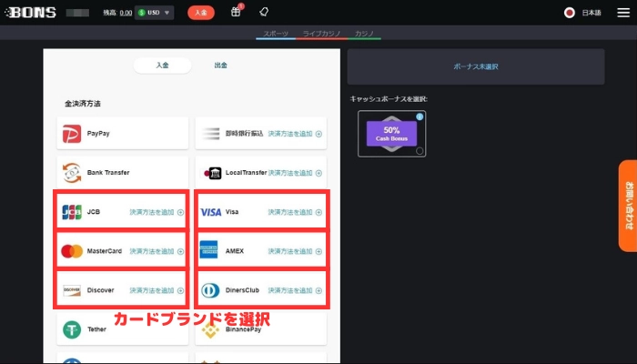Choose BinancePay payment method
637x364 pixels.
[261, 329]
